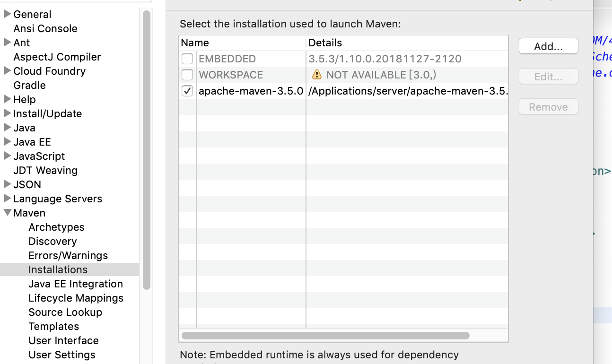
Task: Select the WORKSPACE installation name
Action: (x=231, y=75)
